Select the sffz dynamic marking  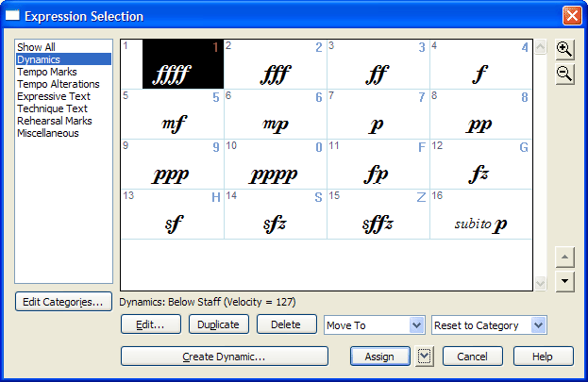(378, 213)
